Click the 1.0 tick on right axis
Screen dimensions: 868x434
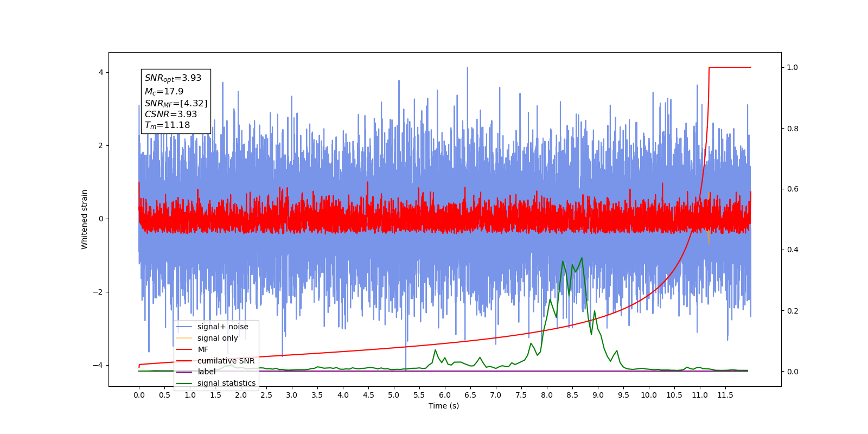(x=793, y=68)
